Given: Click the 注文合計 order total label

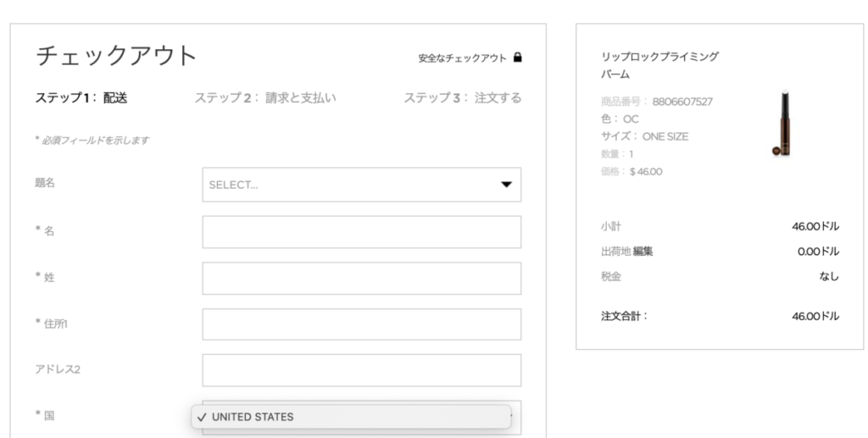Looking at the screenshot, I should (x=624, y=316).
